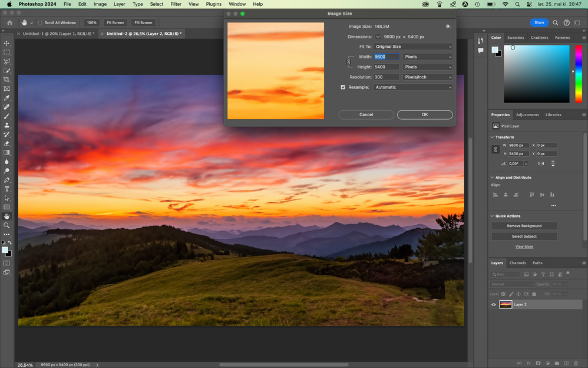
Task: Add layer style with fx icon
Action: pyautogui.click(x=528, y=363)
